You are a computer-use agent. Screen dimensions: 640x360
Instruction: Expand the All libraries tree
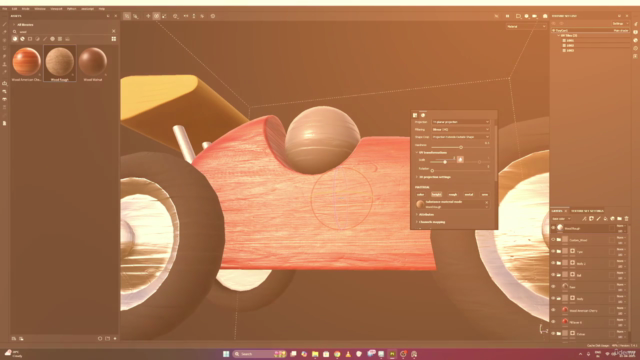coord(14,24)
